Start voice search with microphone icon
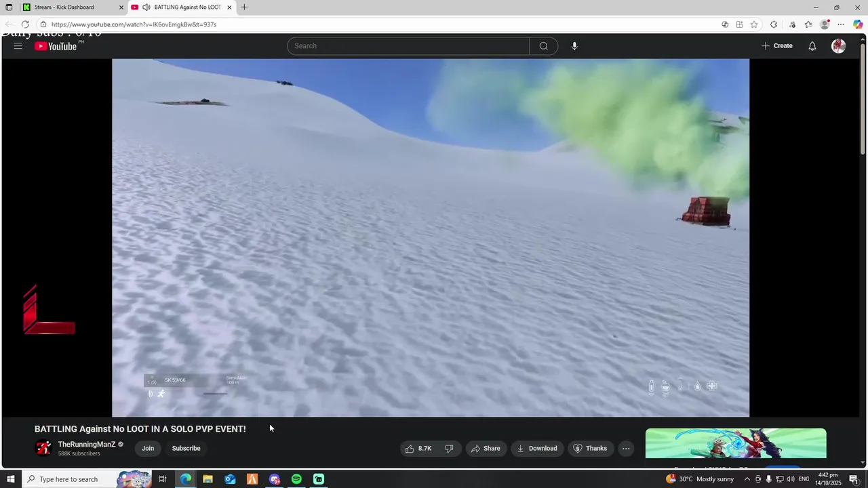This screenshot has height=488, width=868. click(574, 46)
